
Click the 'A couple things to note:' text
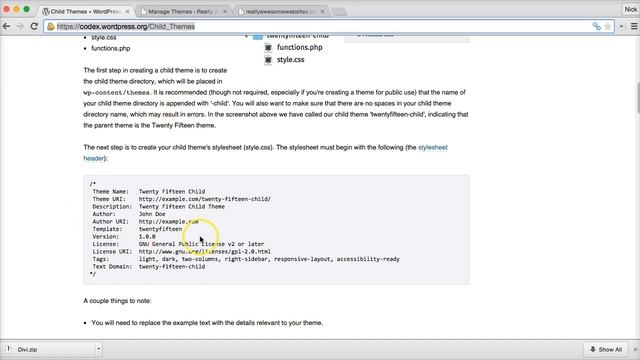tap(117, 301)
